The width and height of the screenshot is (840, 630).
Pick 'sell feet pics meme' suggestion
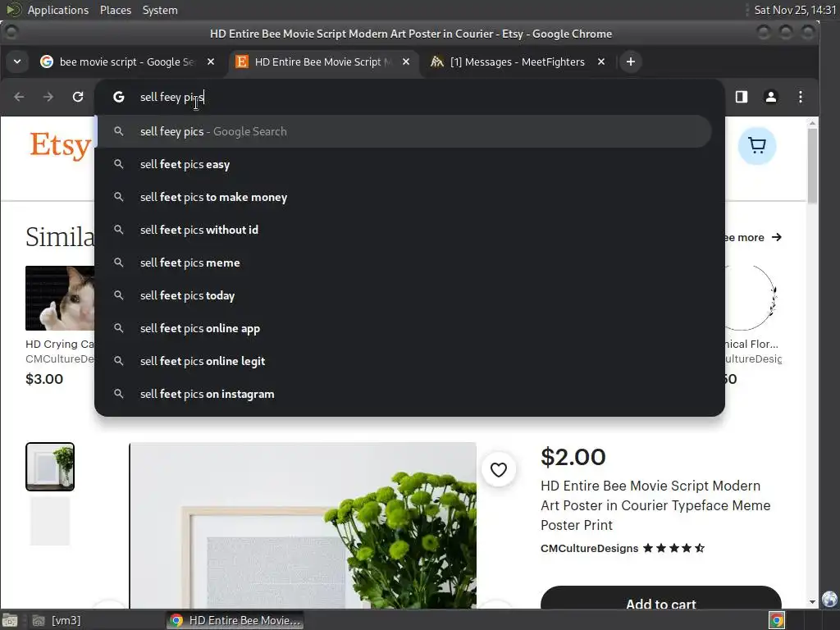coord(404,262)
